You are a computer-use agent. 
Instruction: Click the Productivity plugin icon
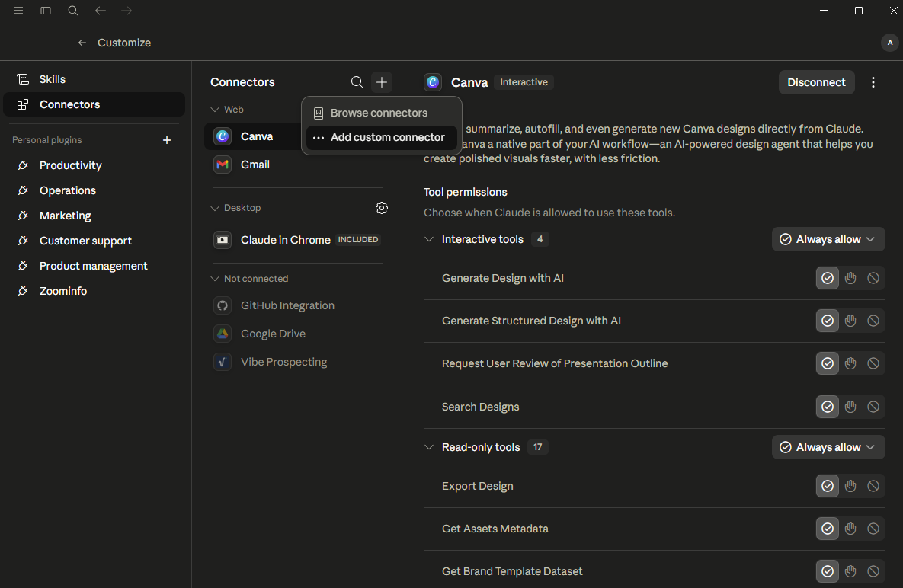pos(23,166)
